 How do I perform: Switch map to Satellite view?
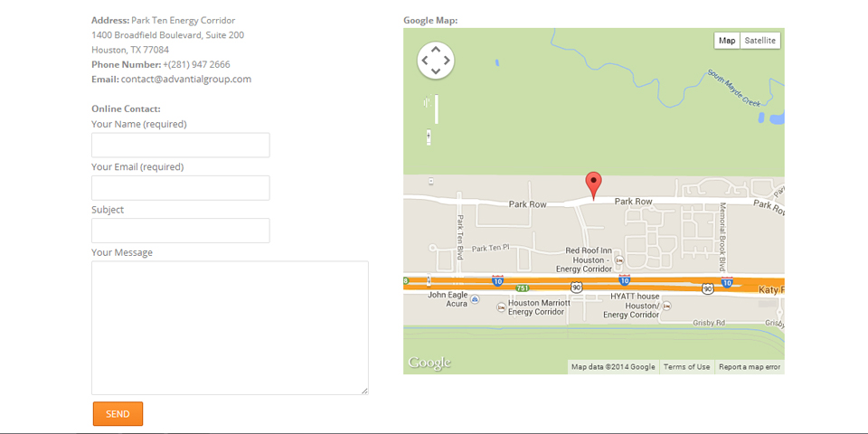(760, 41)
